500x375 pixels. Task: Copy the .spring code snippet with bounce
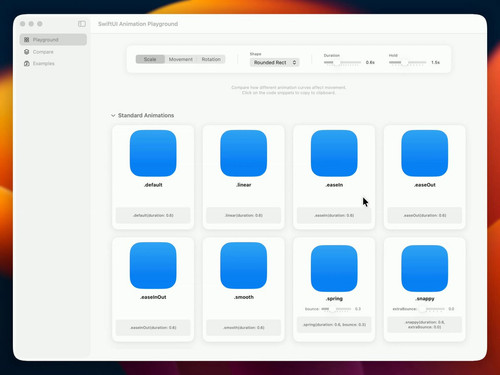(x=334, y=325)
